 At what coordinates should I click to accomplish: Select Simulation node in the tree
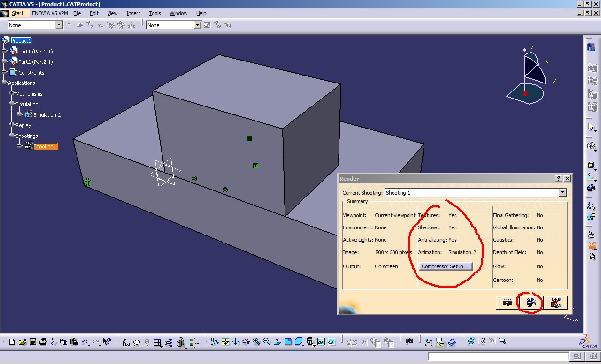click(27, 104)
